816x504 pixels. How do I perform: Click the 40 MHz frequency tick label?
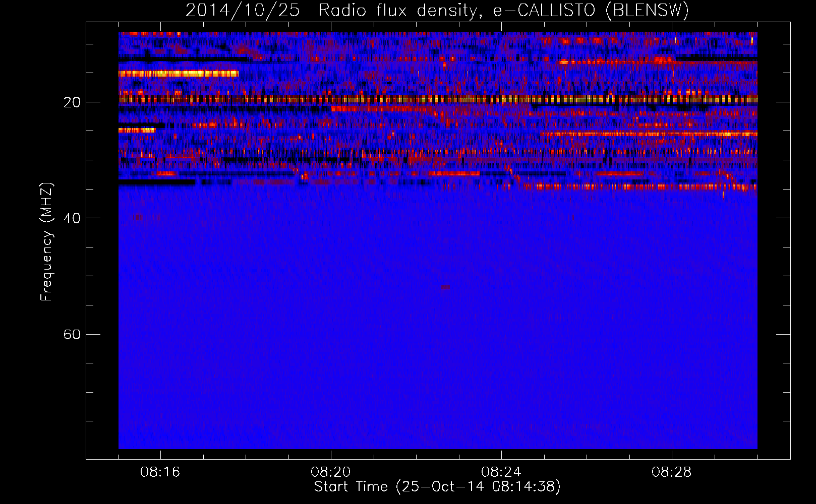[72, 218]
